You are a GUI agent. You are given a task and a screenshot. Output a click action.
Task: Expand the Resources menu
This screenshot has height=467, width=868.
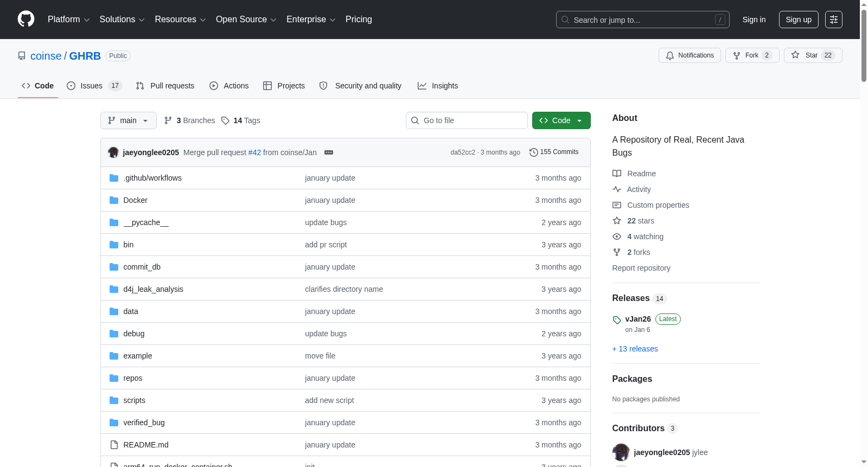[180, 20]
